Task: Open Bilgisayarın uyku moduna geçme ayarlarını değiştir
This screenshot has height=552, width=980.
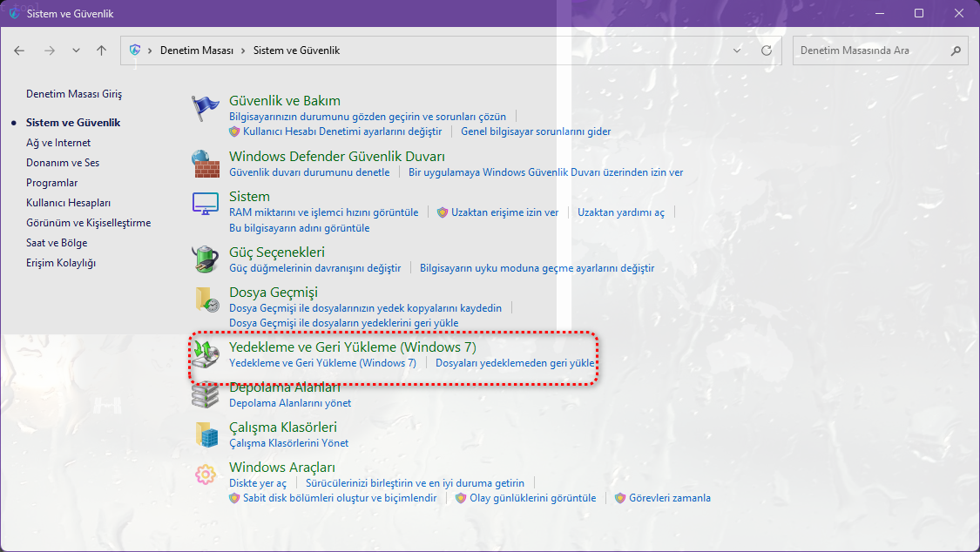Action: pos(537,268)
